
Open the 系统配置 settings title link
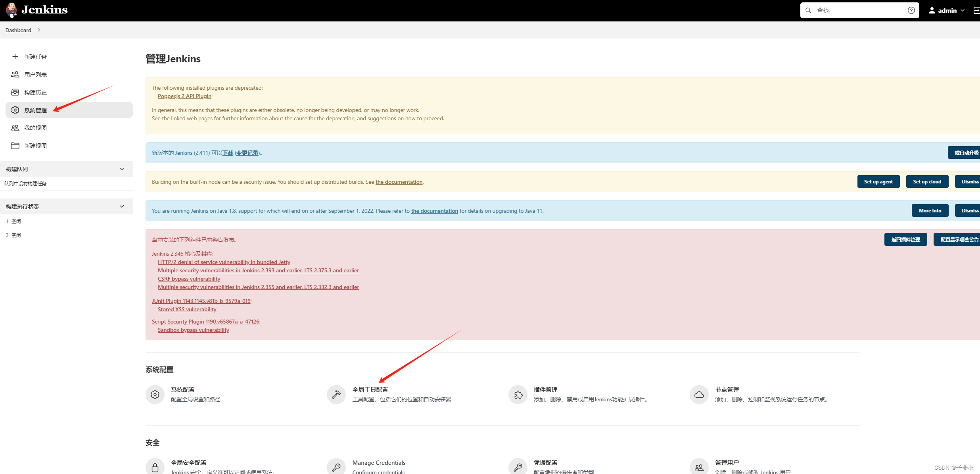(183, 390)
